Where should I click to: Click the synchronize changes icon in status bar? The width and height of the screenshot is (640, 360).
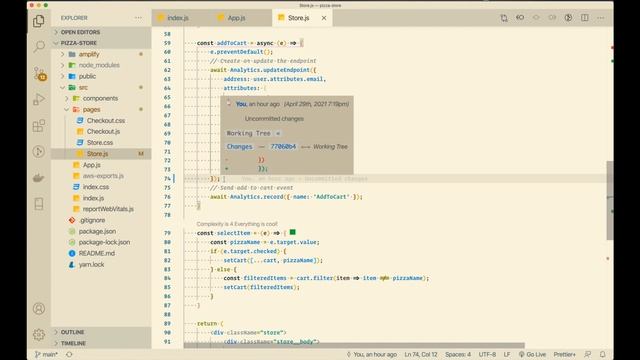(69, 354)
